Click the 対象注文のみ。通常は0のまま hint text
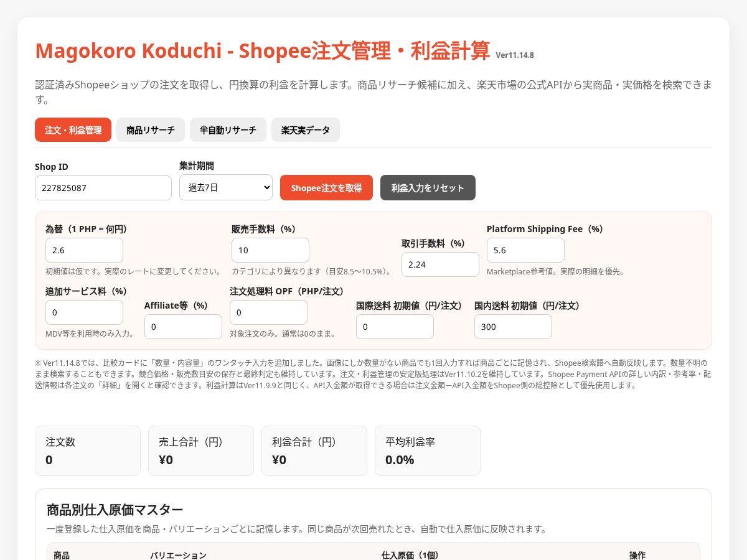 [283, 334]
